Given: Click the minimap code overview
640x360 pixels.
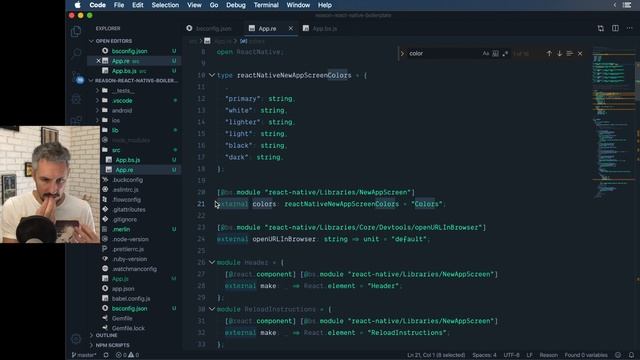Looking at the screenshot, I should tap(613, 122).
